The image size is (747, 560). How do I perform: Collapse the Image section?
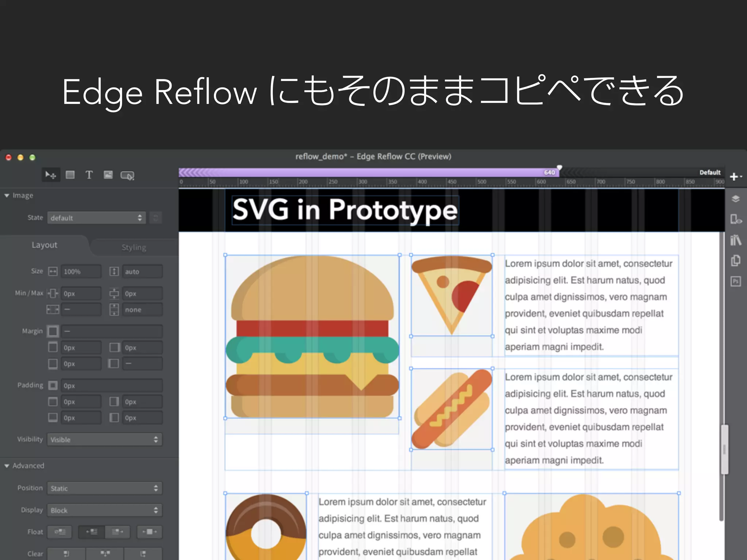point(7,196)
